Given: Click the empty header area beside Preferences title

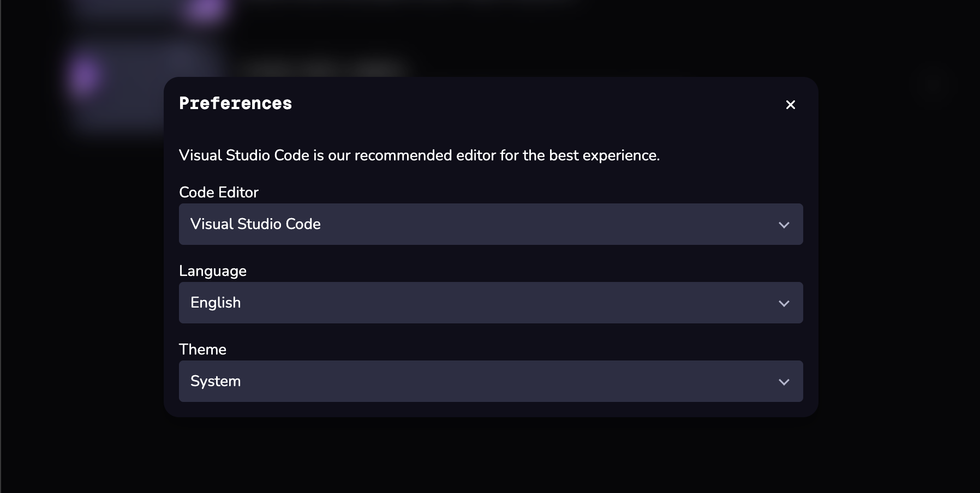Looking at the screenshot, I should pyautogui.click(x=518, y=104).
